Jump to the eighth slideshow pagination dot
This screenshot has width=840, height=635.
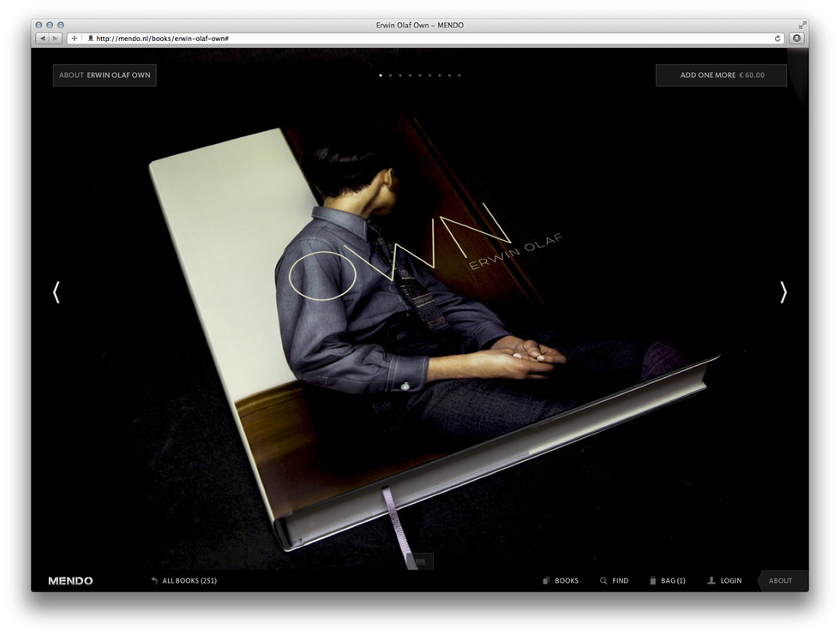(449, 75)
